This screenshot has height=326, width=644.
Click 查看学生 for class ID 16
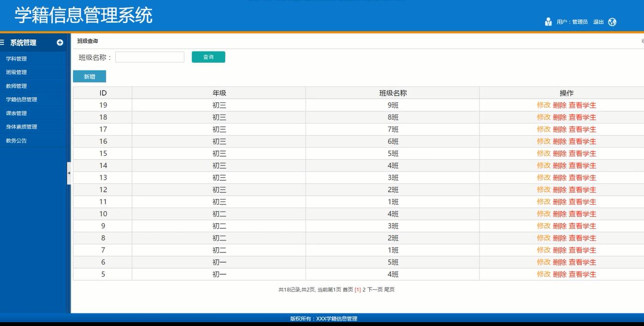click(x=583, y=141)
